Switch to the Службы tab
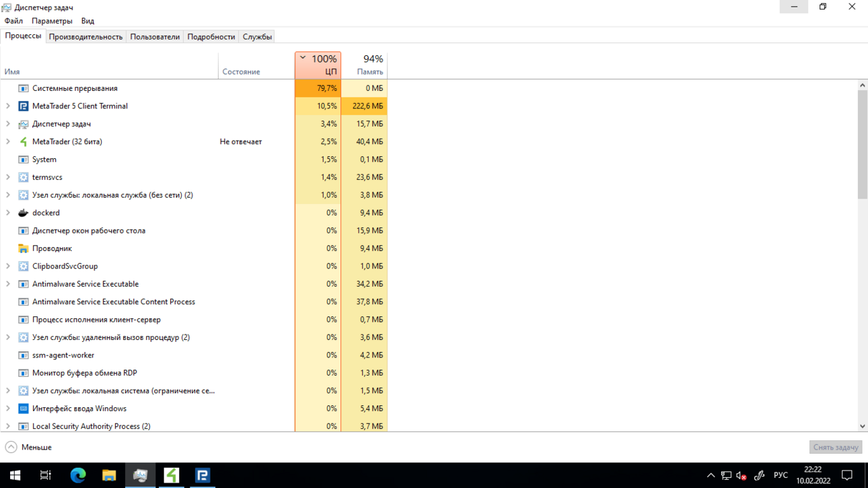Image resolution: width=868 pixels, height=488 pixels. [257, 36]
